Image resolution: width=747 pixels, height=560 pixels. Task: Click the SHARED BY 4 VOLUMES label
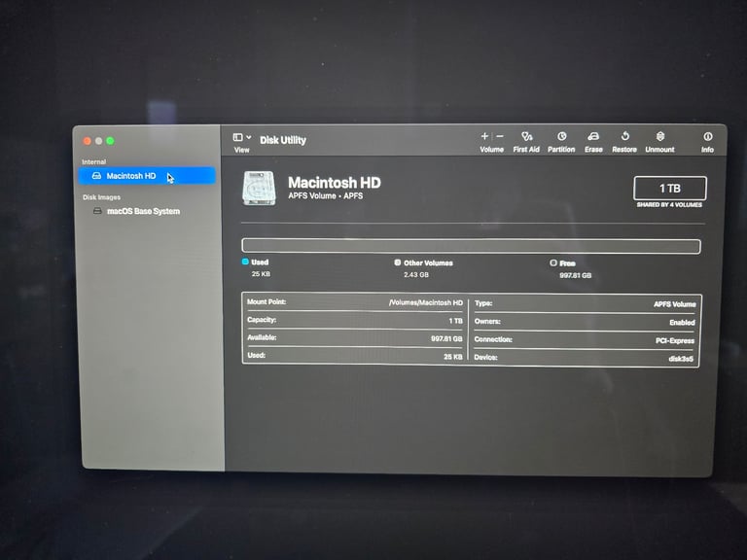[x=669, y=205]
